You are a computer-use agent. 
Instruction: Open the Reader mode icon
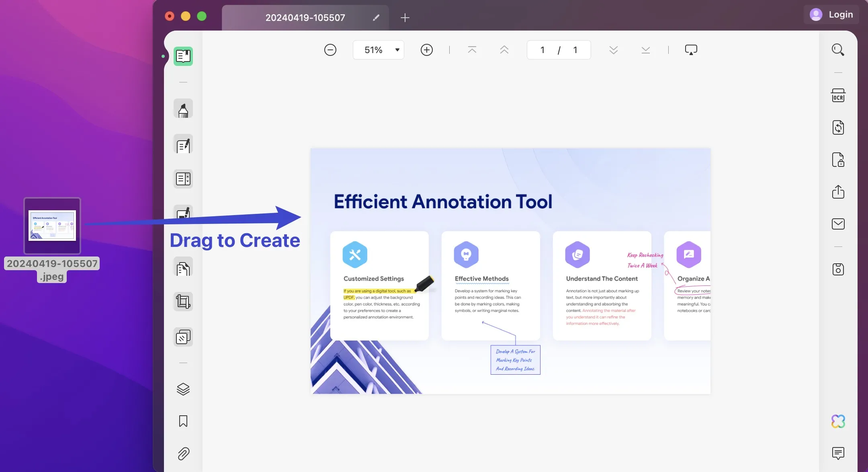click(x=183, y=56)
